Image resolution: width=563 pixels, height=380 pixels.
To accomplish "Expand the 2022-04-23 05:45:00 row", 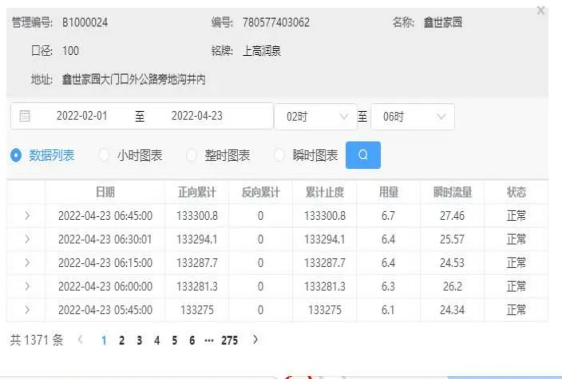I will pos(27,310).
